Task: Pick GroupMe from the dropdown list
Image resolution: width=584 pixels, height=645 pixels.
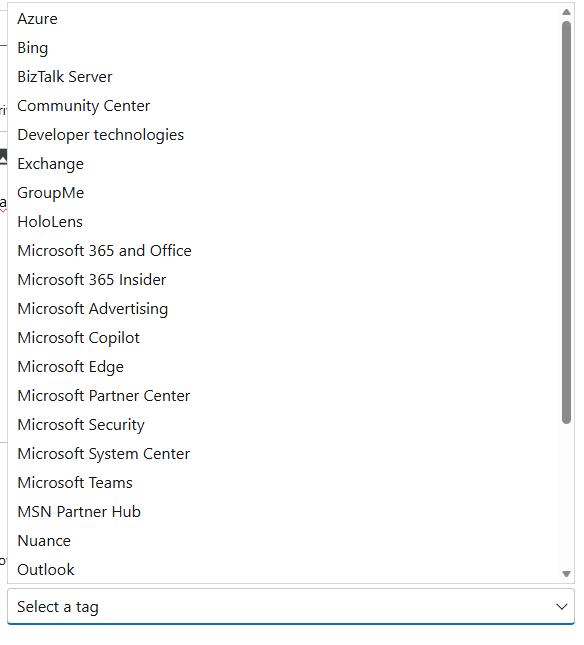Action: 284,193
